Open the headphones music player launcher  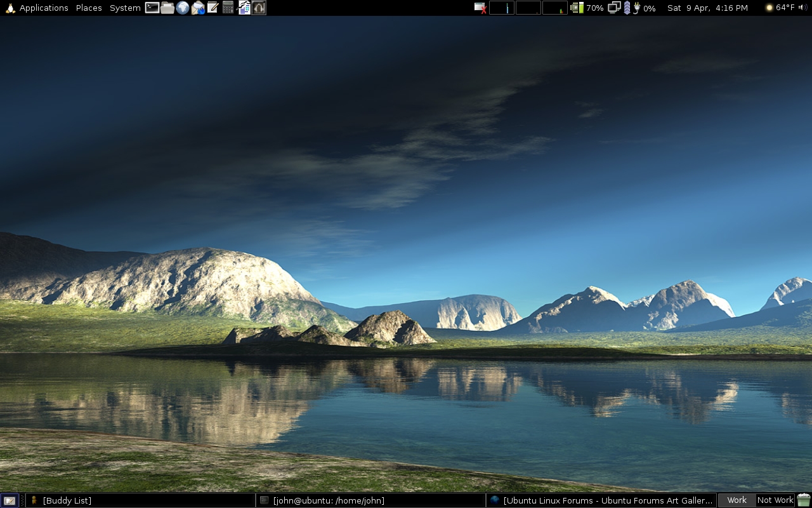tap(259, 8)
